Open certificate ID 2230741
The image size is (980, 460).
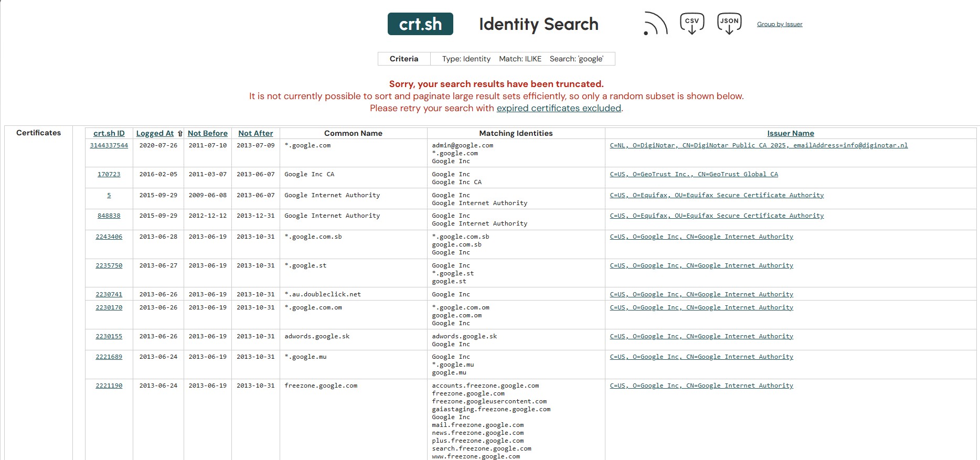point(109,294)
